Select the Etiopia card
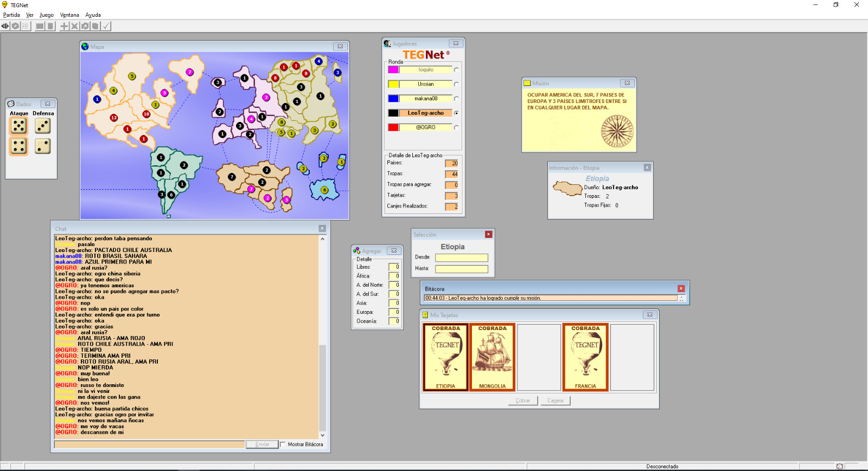 pyautogui.click(x=445, y=357)
